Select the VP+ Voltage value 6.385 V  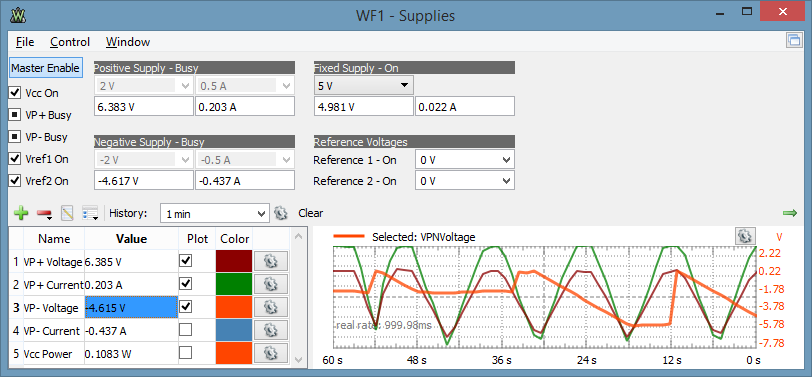(x=131, y=262)
